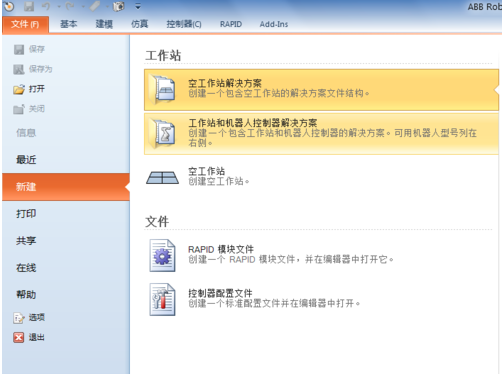Click the 文件 section heading in content pane

point(157,222)
